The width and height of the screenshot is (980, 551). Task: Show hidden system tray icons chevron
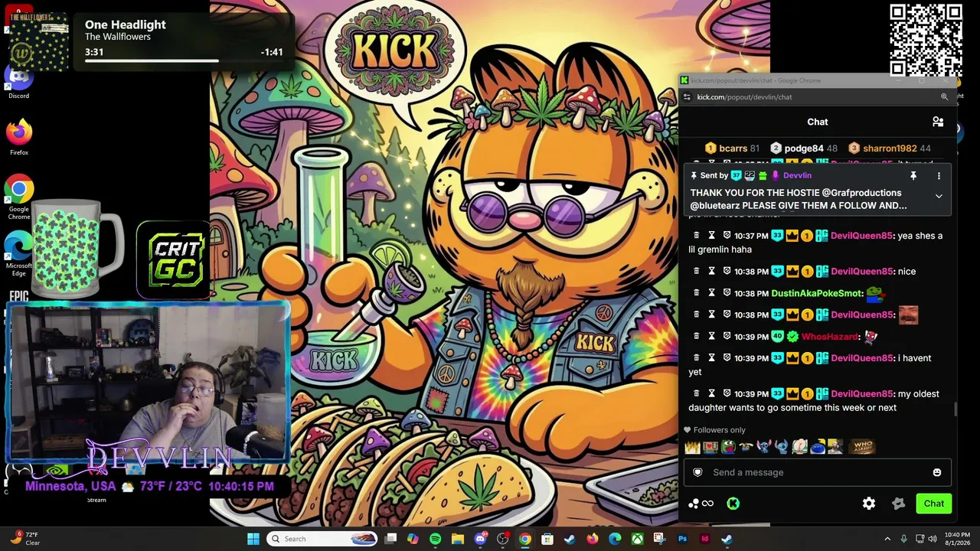click(x=887, y=539)
